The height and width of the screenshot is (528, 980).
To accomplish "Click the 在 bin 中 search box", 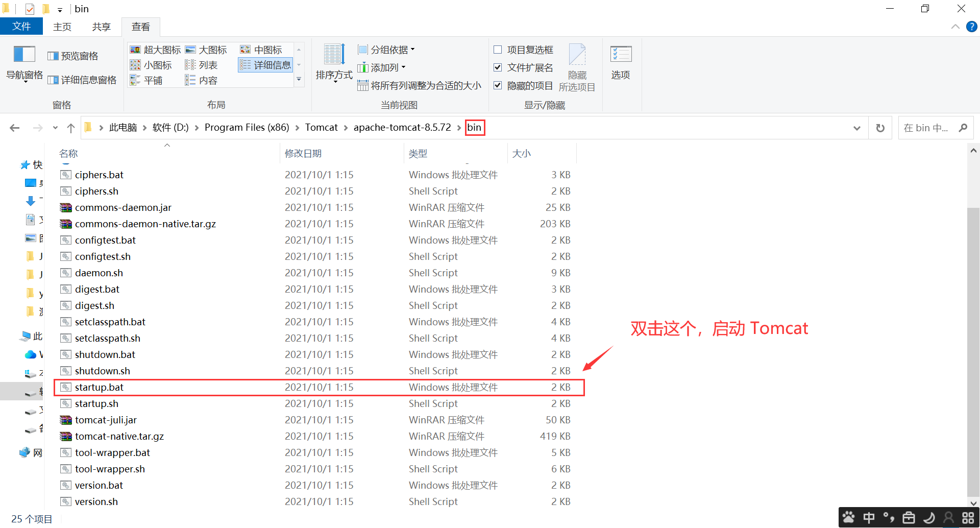I will [x=936, y=128].
